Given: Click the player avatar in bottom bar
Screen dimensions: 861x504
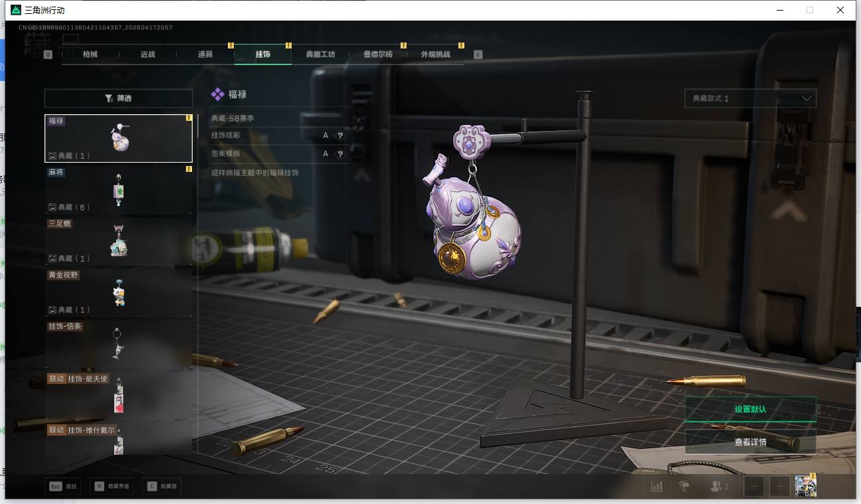Looking at the screenshot, I should 805,486.
